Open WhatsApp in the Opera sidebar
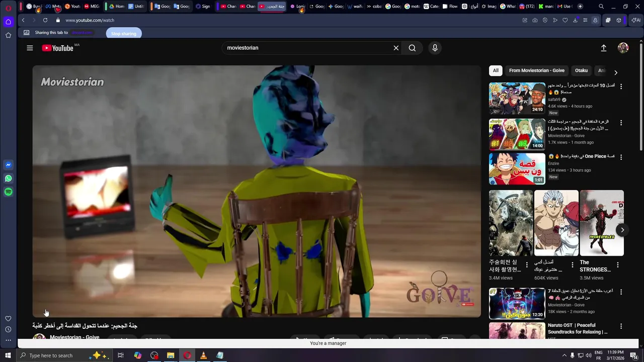Screen dimensions: 644x362 point(8,178)
